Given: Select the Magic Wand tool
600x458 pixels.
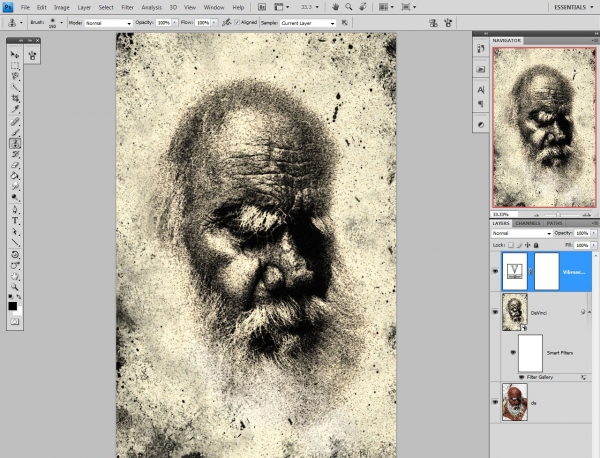Looking at the screenshot, I should (15, 87).
